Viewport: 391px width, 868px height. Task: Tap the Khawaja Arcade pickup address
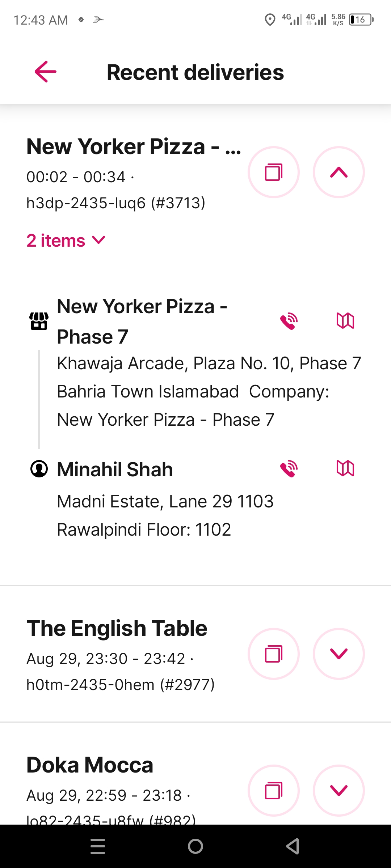(209, 392)
